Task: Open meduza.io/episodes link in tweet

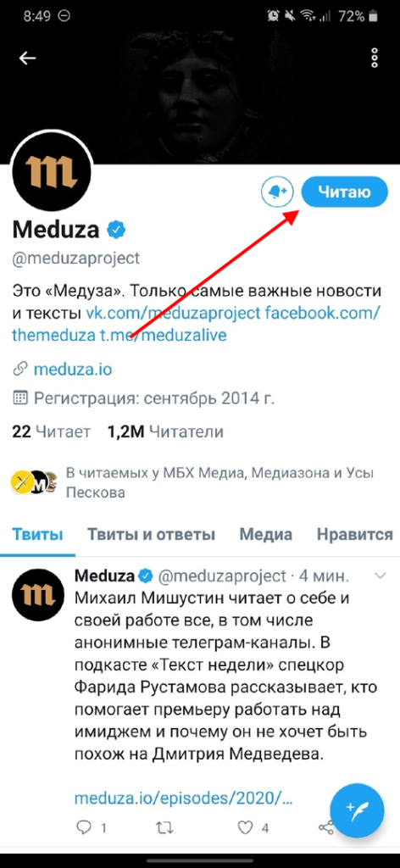Action: pyautogui.click(x=183, y=798)
